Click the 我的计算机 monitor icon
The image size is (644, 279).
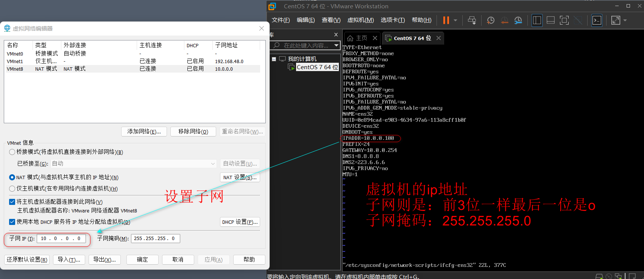pos(282,59)
